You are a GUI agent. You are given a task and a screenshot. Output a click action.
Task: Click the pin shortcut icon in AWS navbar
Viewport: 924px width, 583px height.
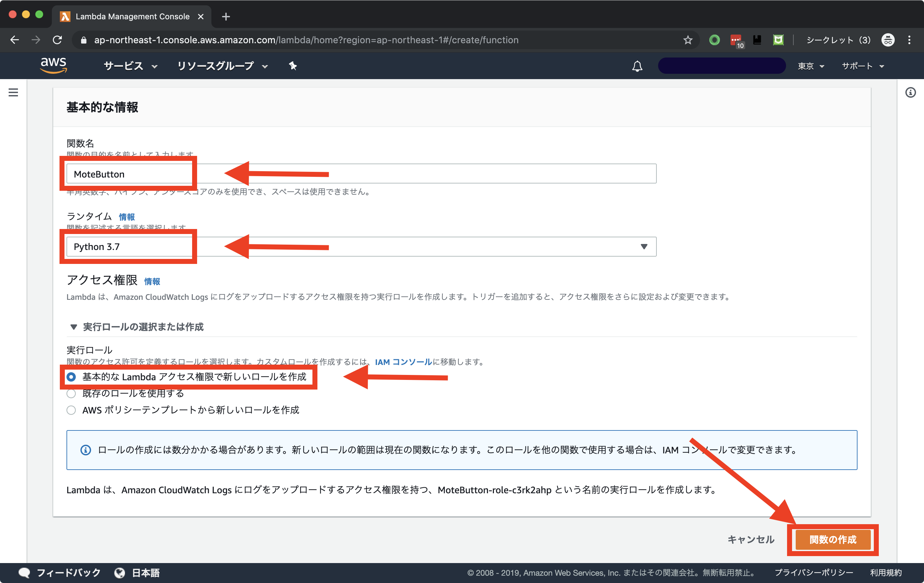[x=293, y=66]
